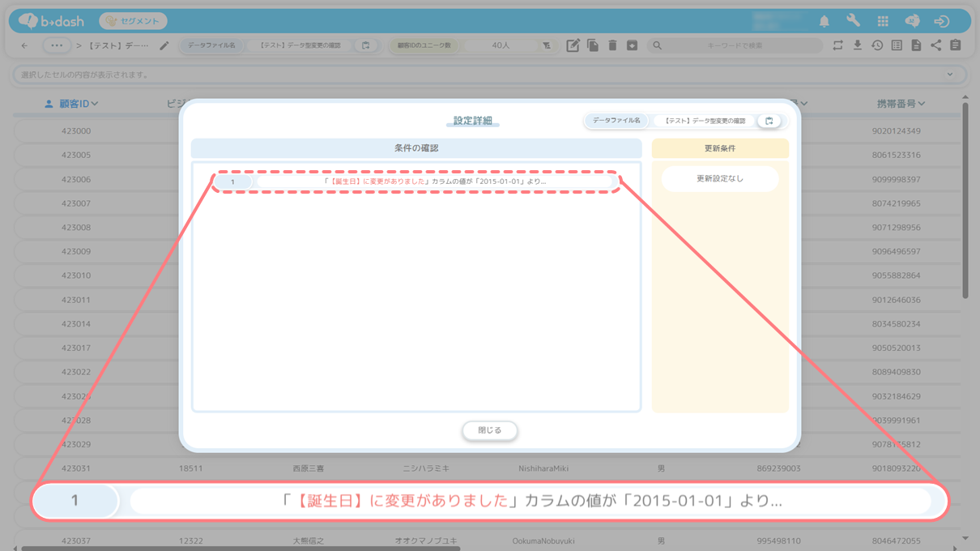Click the trash delete icon in toolbar
The height and width of the screenshot is (551, 980).
(x=612, y=46)
